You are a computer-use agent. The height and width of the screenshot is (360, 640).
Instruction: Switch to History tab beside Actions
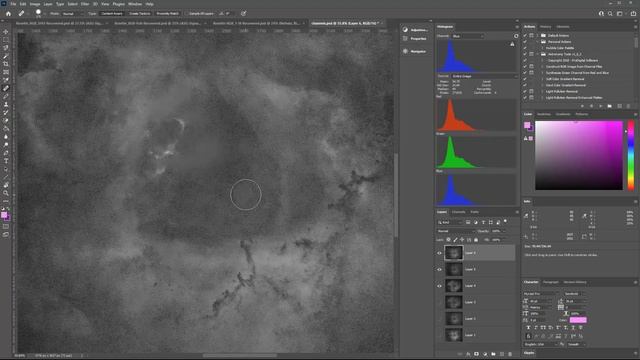[545, 27]
